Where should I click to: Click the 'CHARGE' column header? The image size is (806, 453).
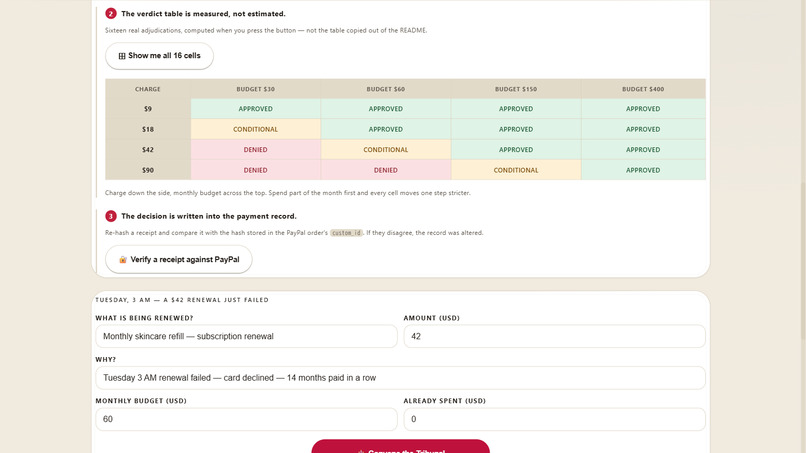(148, 89)
